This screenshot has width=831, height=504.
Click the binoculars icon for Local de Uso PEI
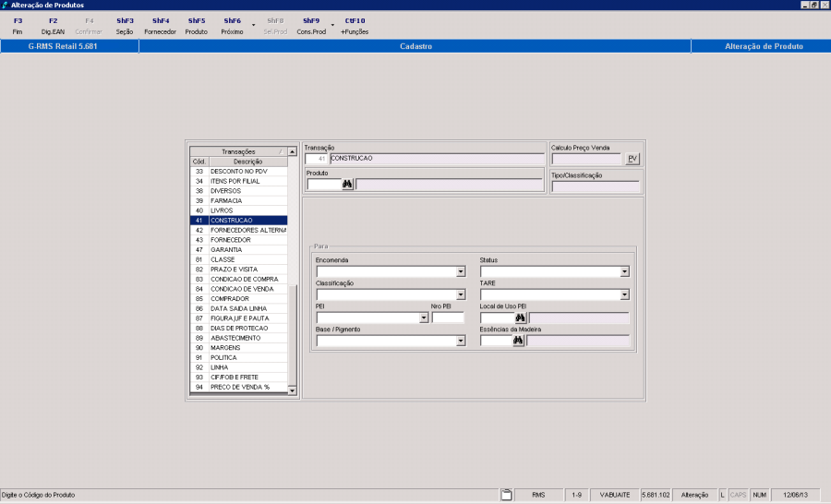pos(520,318)
